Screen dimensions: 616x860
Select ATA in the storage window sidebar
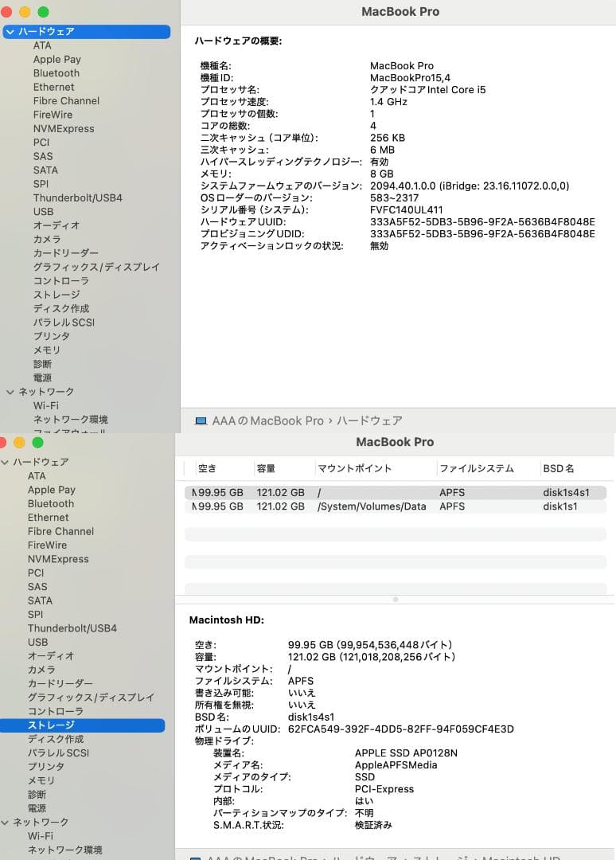[x=37, y=476]
